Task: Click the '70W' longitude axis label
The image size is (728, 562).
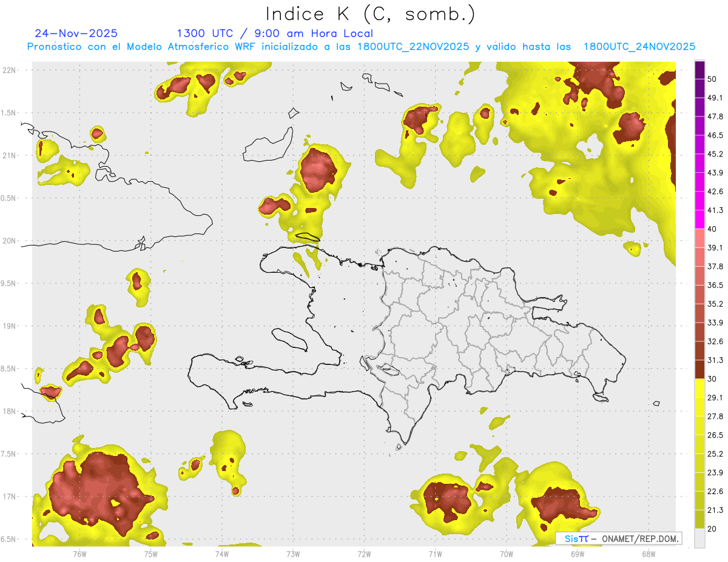Action: pyautogui.click(x=507, y=554)
